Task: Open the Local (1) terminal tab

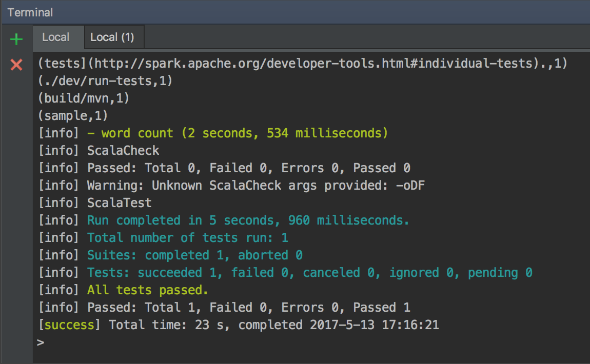Action: point(112,37)
